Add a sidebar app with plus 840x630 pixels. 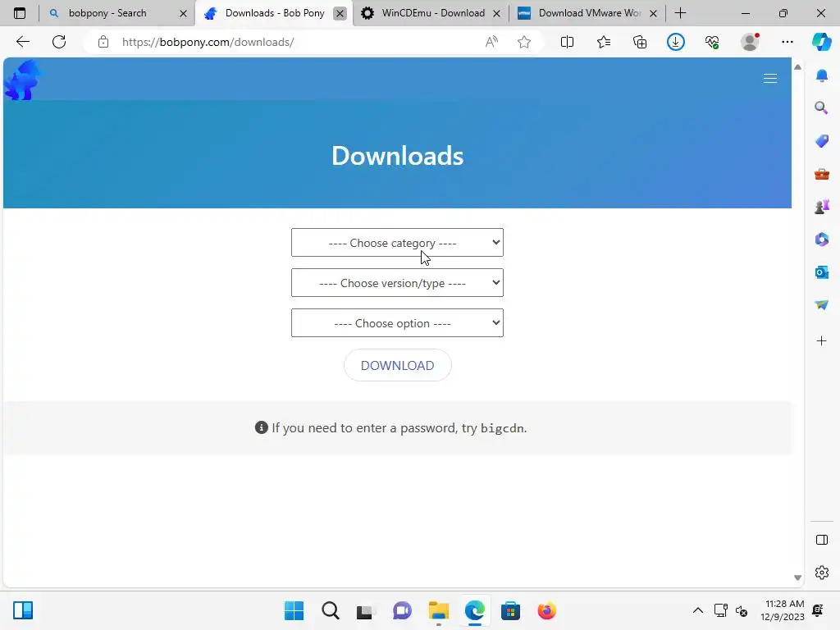point(822,340)
